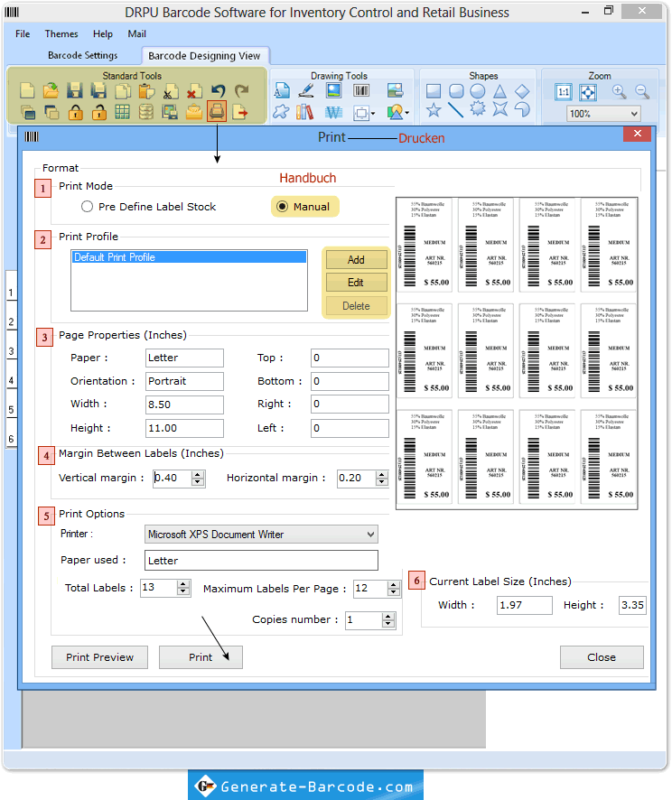The image size is (672, 800).
Task: Click the Delete red X icon
Action: click(x=194, y=91)
